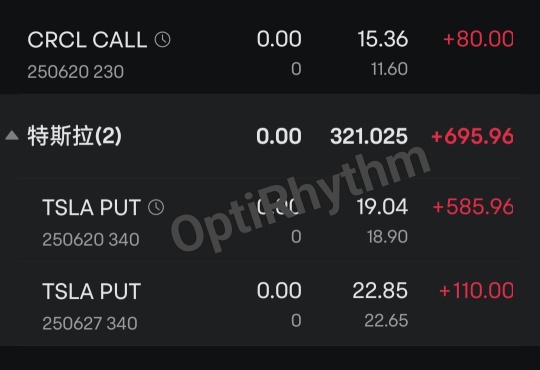Click the 321.025 Tesla price

pyautogui.click(x=369, y=136)
